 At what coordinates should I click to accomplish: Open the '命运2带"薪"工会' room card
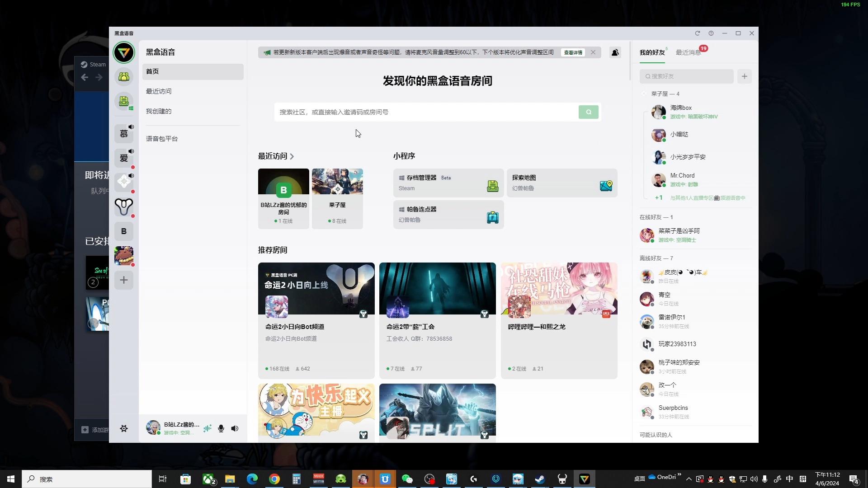pyautogui.click(x=437, y=320)
